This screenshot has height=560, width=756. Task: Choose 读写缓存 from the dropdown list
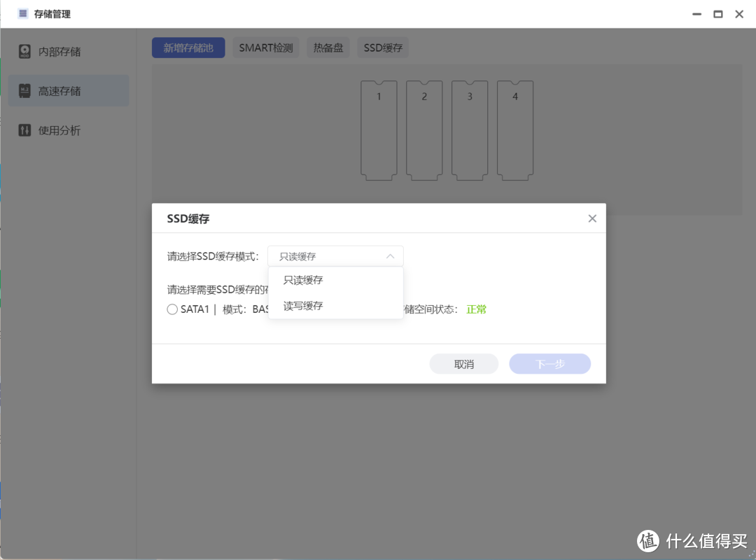point(302,306)
